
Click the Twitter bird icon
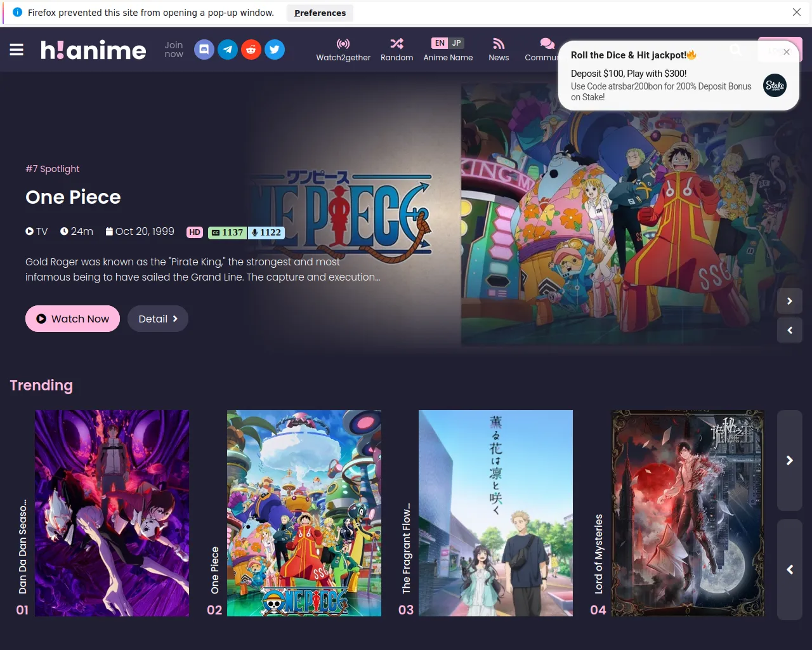point(275,50)
